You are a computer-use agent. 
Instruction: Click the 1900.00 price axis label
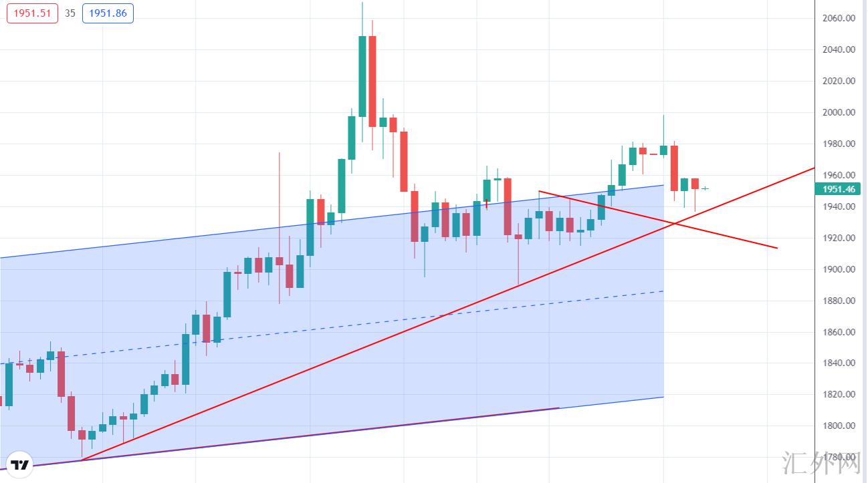839,269
